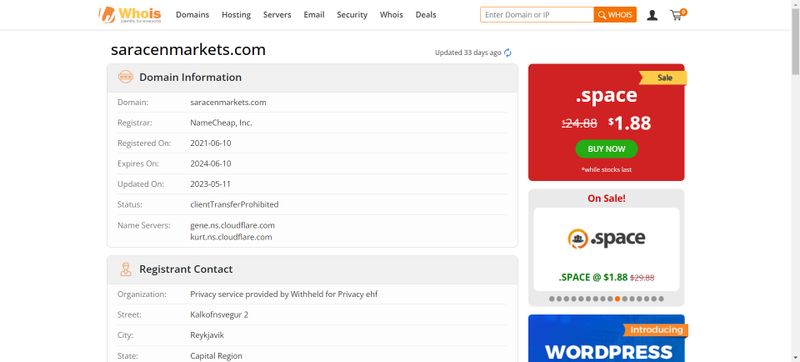
Task: Click the On Sale! heading
Action: [606, 198]
